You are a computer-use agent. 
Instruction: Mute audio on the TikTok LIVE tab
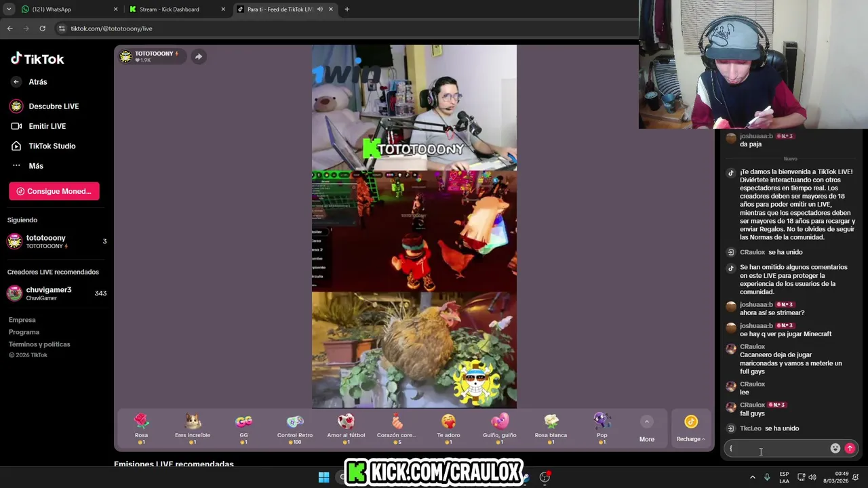pyautogui.click(x=320, y=9)
